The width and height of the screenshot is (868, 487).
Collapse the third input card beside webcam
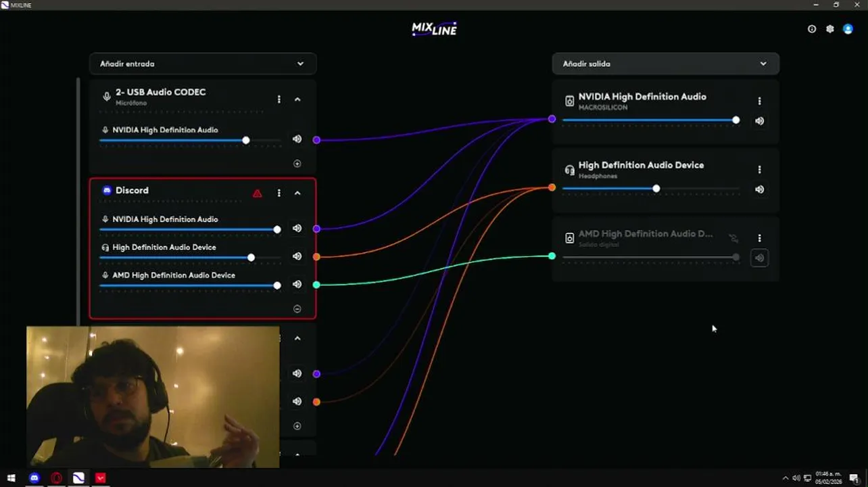[x=297, y=338]
